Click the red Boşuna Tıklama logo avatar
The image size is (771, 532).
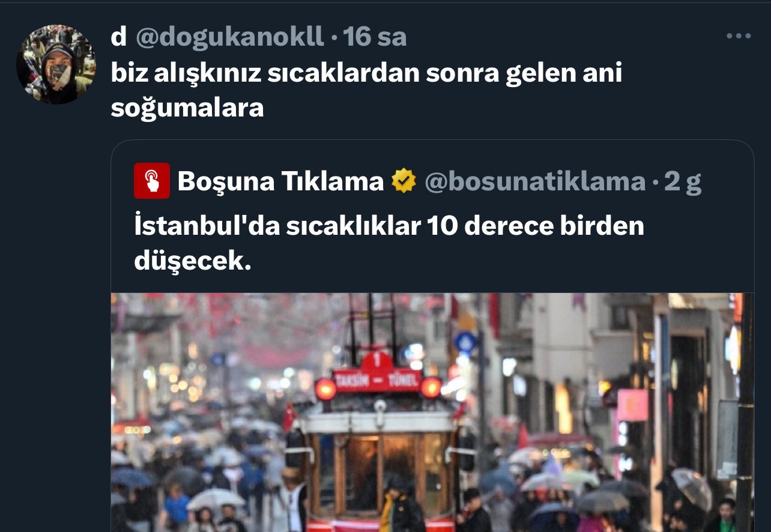point(152,181)
